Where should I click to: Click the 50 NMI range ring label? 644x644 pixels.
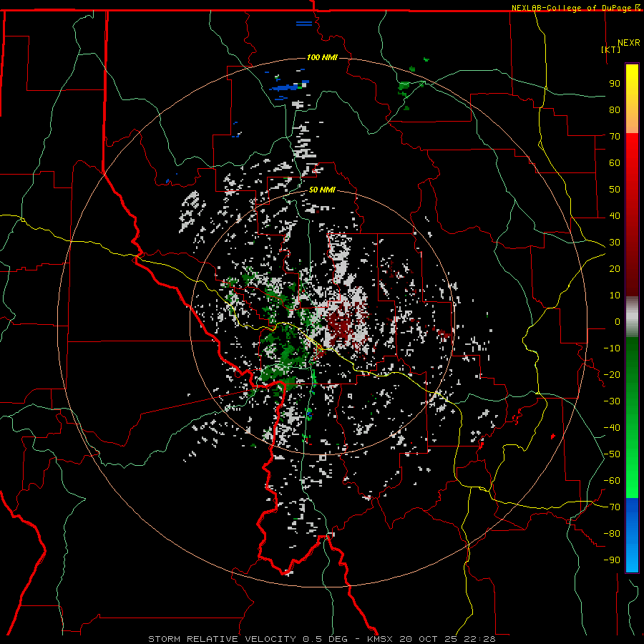tap(322, 190)
